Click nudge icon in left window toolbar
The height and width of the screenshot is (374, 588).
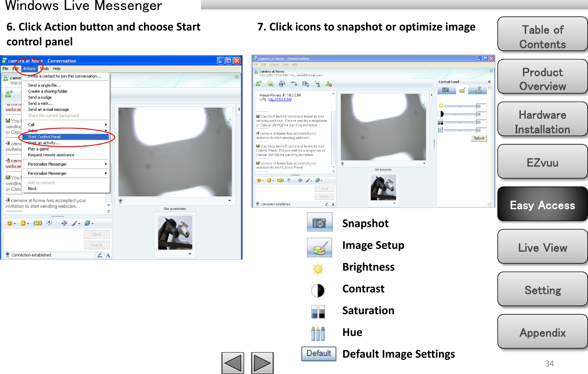click(x=38, y=223)
